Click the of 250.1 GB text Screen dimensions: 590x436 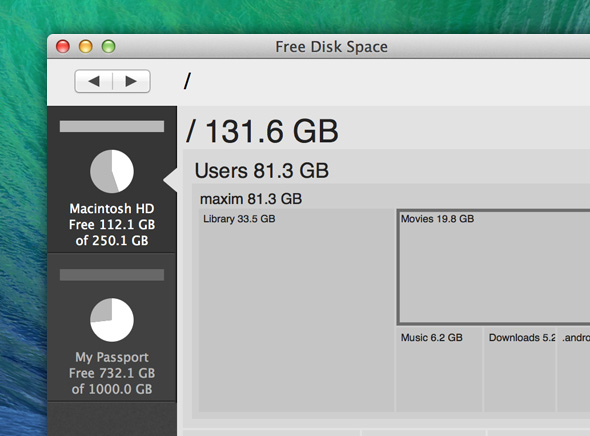point(112,240)
